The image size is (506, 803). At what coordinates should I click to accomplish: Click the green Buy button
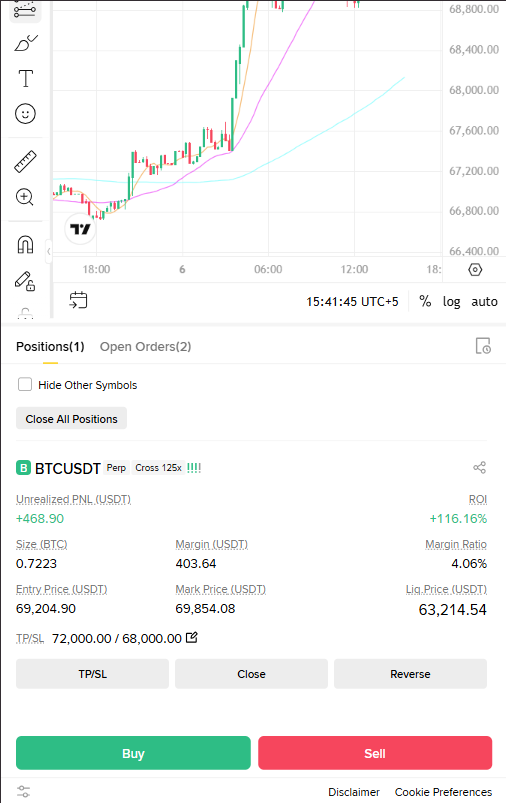(x=133, y=753)
